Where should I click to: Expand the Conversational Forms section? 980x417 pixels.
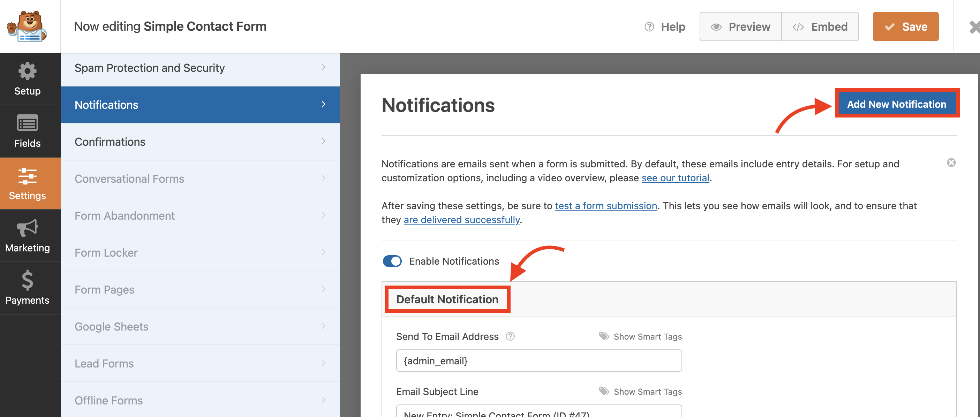click(x=199, y=178)
